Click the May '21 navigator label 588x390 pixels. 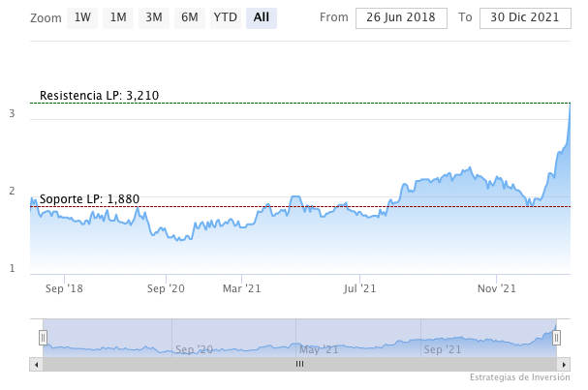point(317,349)
